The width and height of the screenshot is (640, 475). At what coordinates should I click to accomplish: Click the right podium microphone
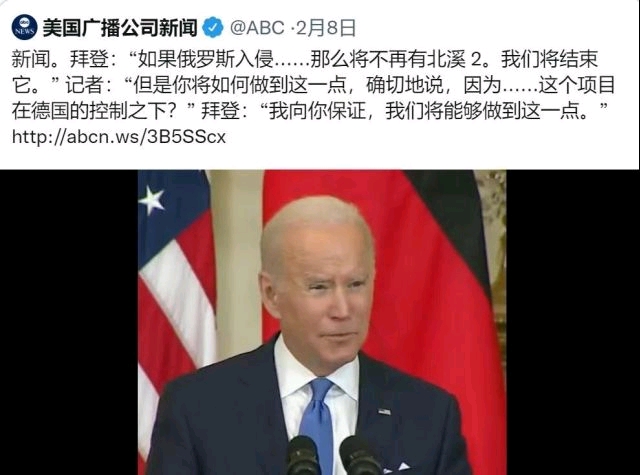coord(360,455)
